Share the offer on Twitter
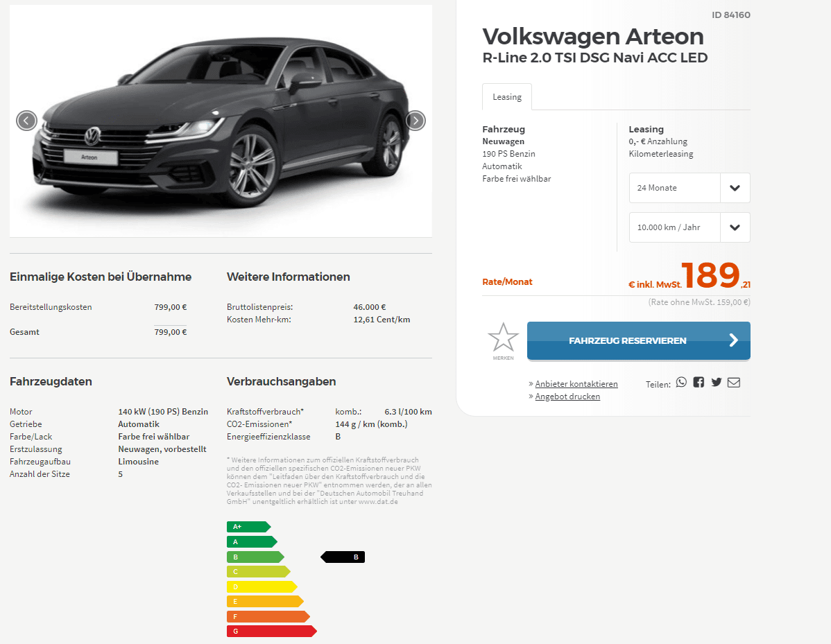 717,383
